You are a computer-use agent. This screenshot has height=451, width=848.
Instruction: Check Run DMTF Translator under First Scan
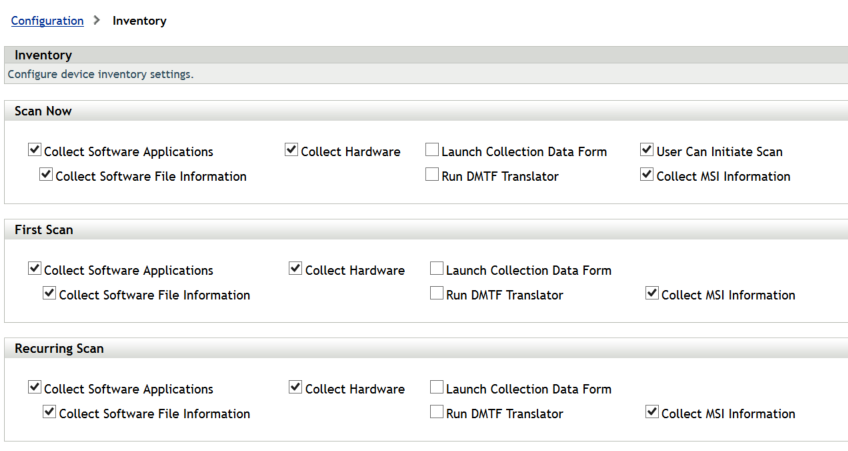[437, 294]
